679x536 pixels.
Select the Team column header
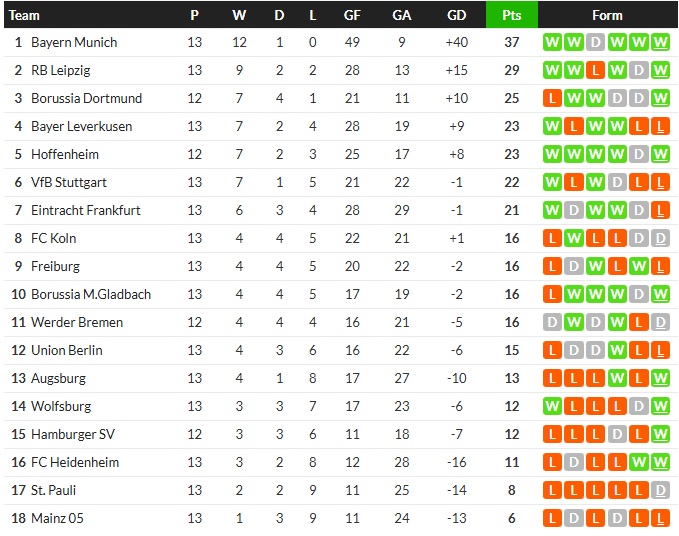point(25,15)
